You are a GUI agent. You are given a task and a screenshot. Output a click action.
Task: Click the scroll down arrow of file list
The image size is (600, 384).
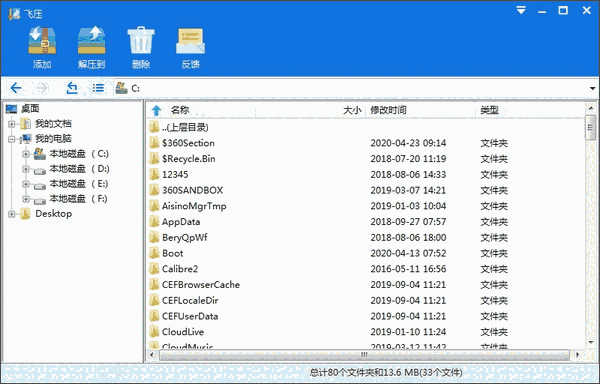tap(590, 342)
